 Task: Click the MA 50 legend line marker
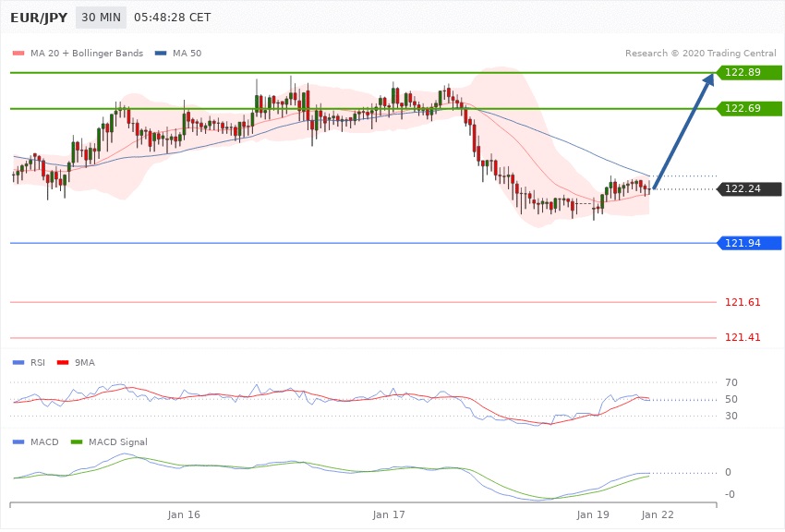tap(162, 54)
